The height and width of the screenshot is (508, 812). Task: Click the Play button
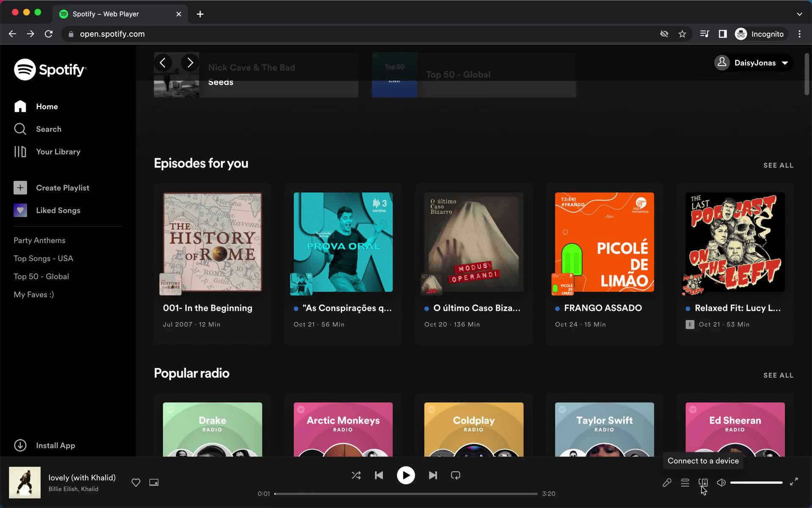[406, 475]
